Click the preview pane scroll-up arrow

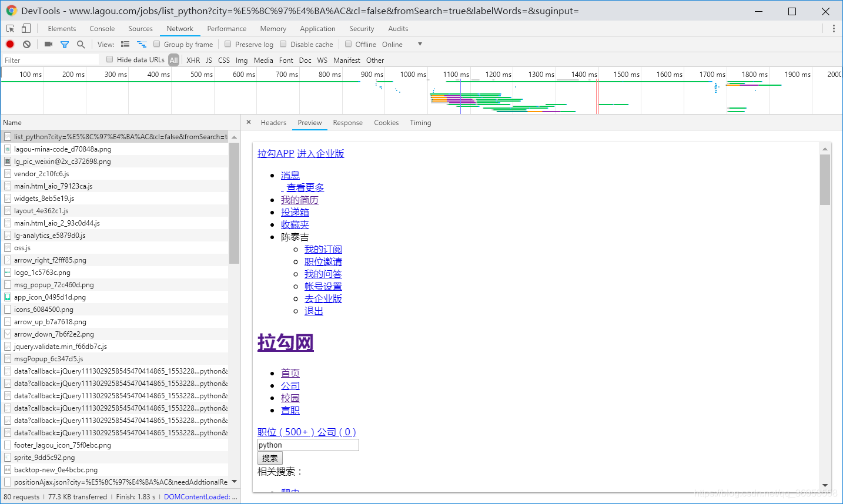825,149
